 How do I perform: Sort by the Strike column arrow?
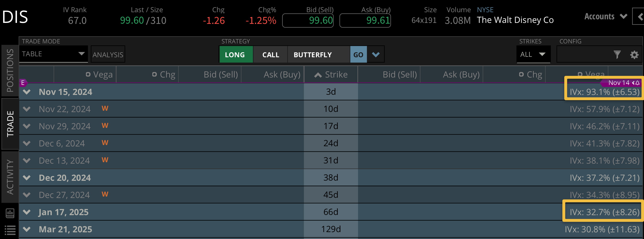pyautogui.click(x=318, y=75)
